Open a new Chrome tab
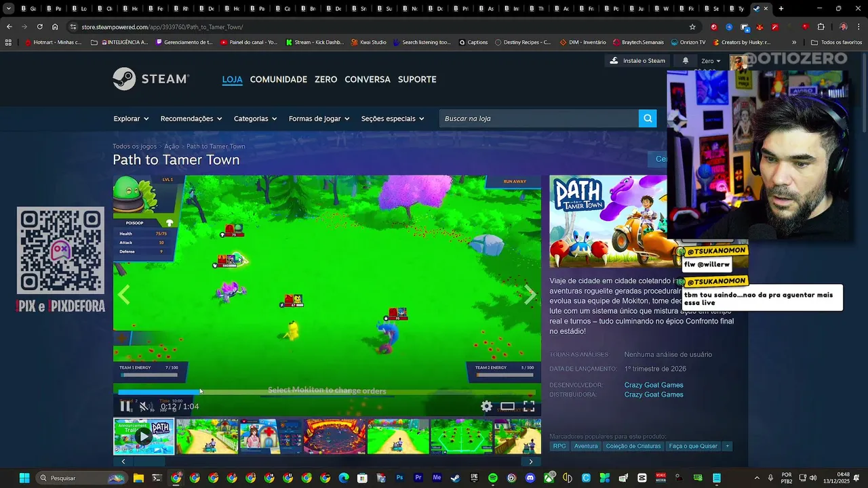 (781, 9)
